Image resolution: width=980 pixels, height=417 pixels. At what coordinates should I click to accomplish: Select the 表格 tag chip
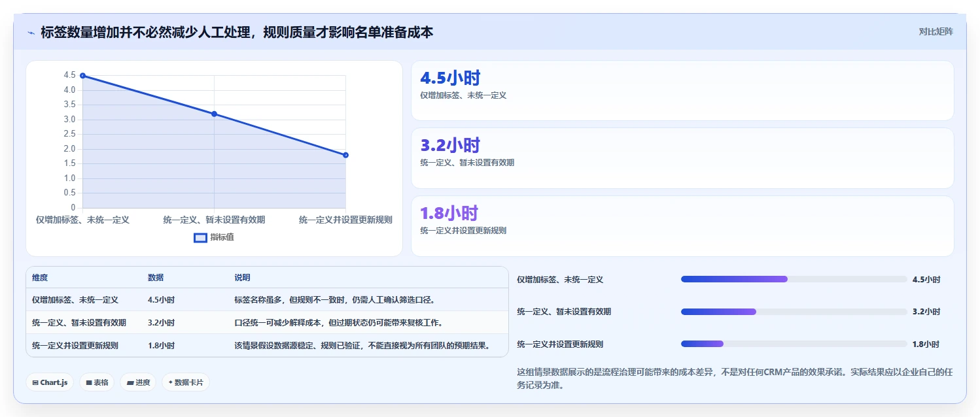click(97, 382)
